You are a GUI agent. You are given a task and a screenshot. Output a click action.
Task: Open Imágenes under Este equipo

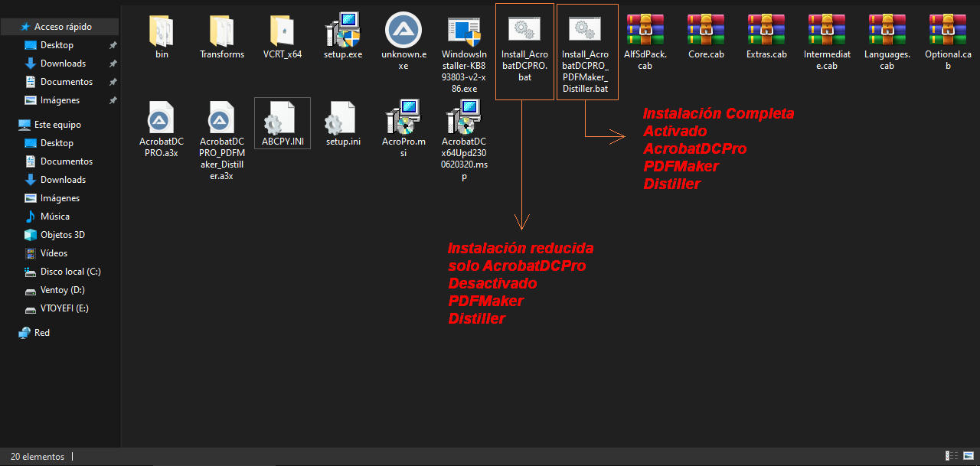click(60, 198)
